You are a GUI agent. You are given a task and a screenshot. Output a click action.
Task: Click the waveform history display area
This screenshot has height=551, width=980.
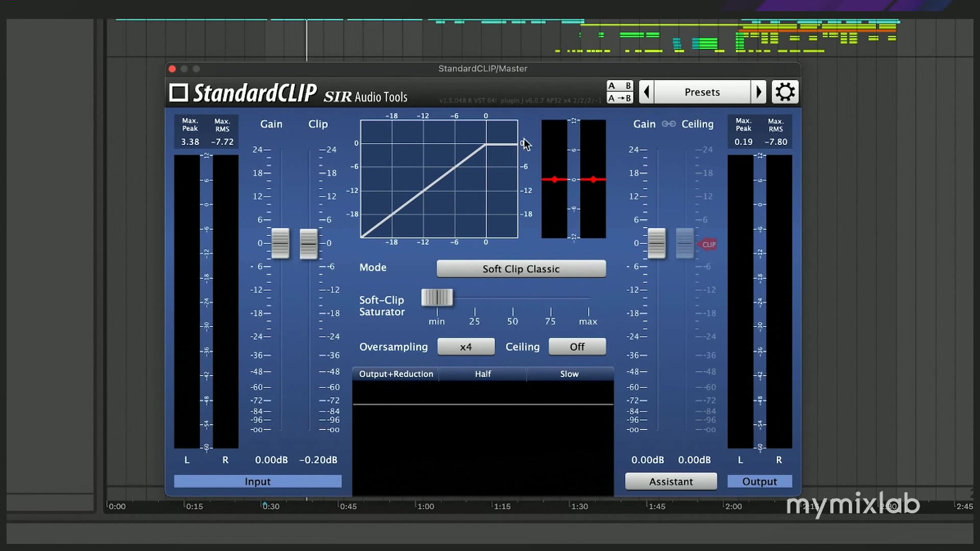pos(483,438)
